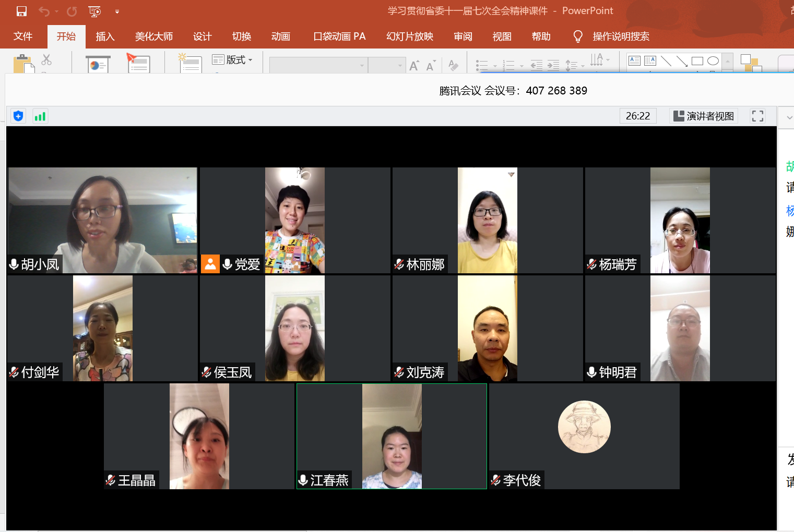Expand the customize quick access toolbar arrow
This screenshot has height=532, width=794.
tap(117, 11)
